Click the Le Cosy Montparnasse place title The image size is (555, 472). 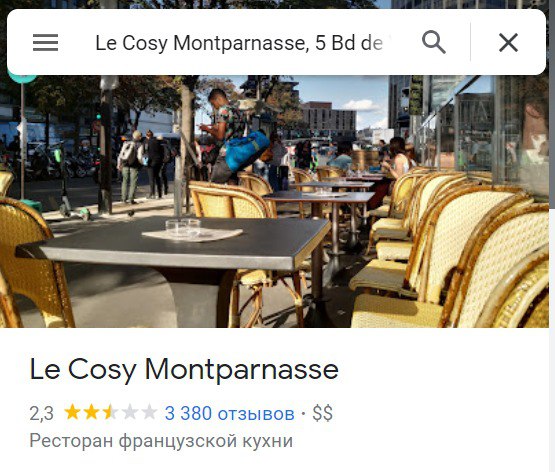pyautogui.click(x=184, y=370)
